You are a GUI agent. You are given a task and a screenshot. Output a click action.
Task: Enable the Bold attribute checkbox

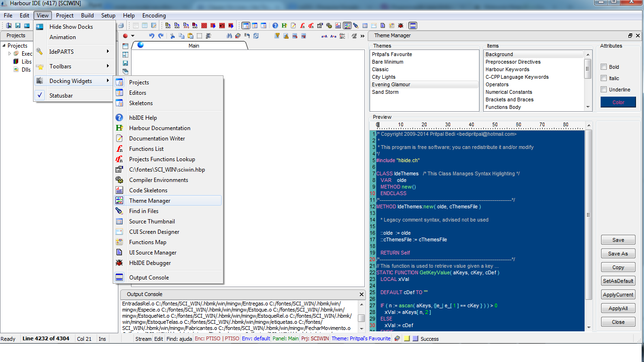click(x=603, y=67)
